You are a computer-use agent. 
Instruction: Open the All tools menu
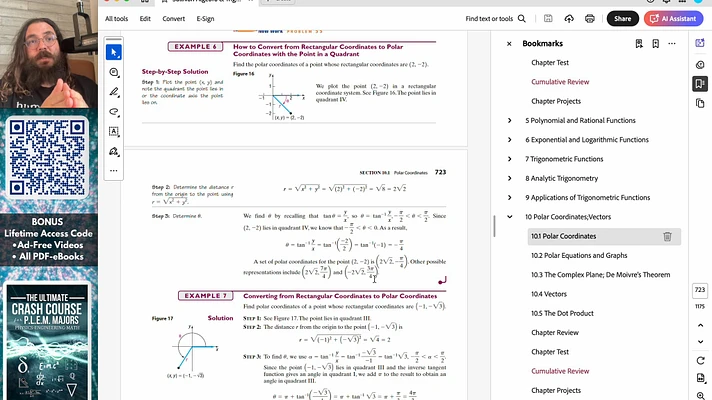pos(116,19)
